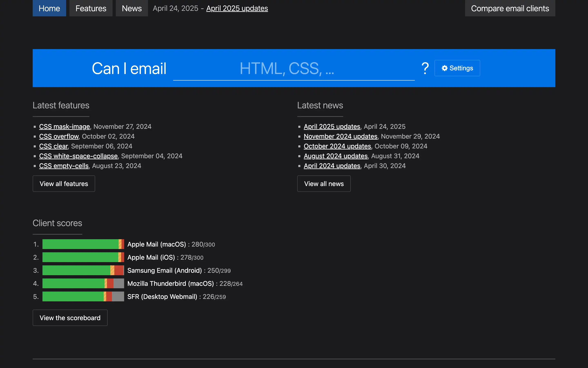This screenshot has width=588, height=368.
Task: Open the Settings gear button
Action: tap(457, 68)
